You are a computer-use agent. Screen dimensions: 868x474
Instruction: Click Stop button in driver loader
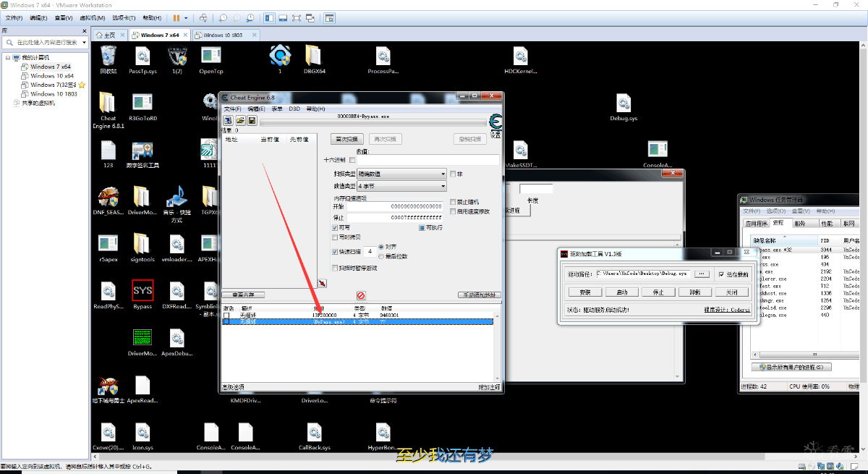658,292
